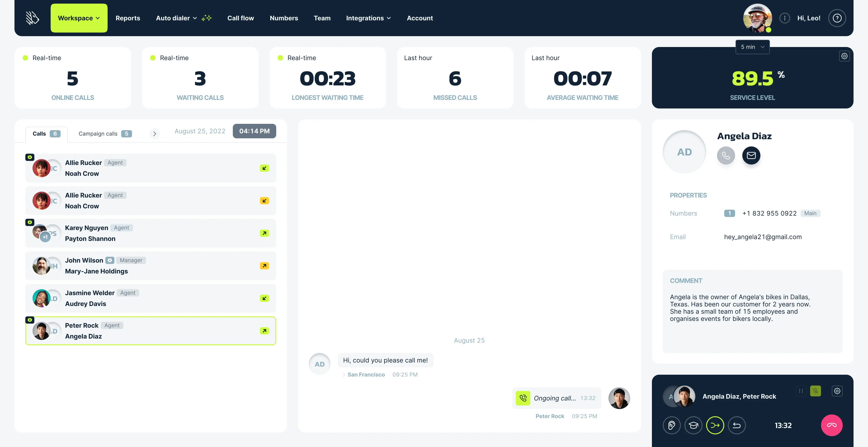The height and width of the screenshot is (447, 868).
Task: Click the 'Hi, could you please call me!' message
Action: coord(385,360)
